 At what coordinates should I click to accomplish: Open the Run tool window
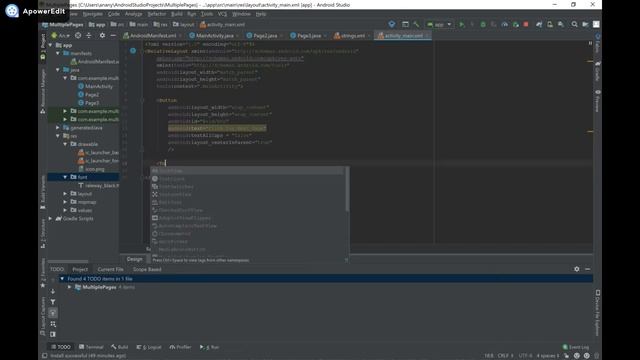click(x=209, y=347)
